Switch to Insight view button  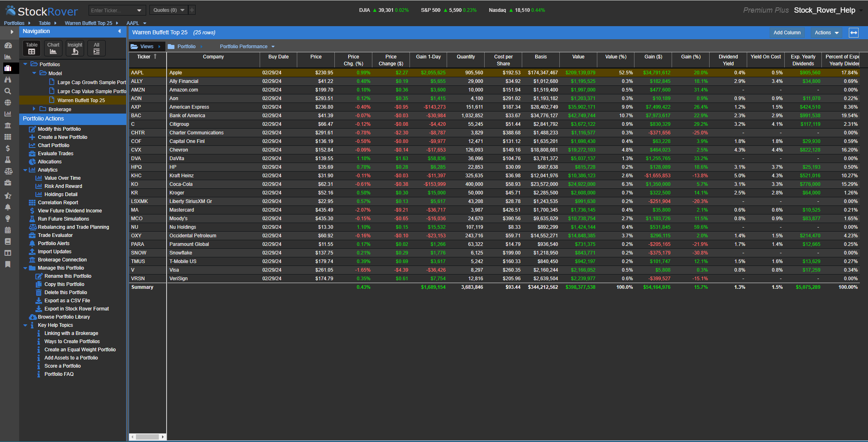[x=75, y=48]
